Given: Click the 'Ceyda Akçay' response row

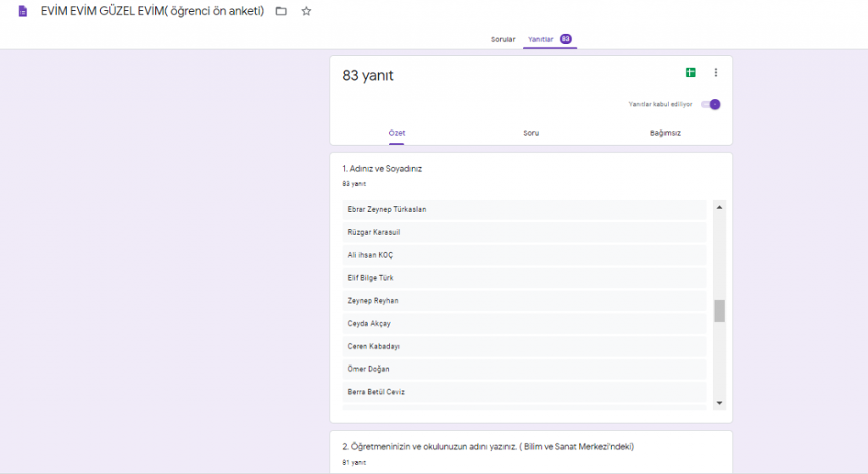Looking at the screenshot, I should [524, 324].
